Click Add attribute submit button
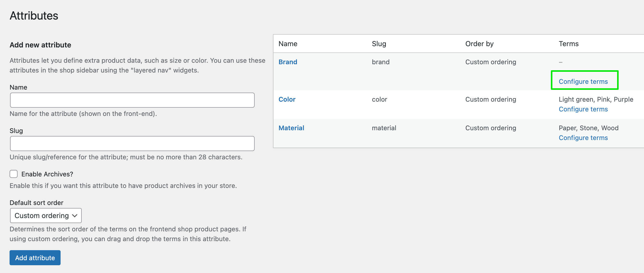The width and height of the screenshot is (644, 273). click(x=35, y=257)
